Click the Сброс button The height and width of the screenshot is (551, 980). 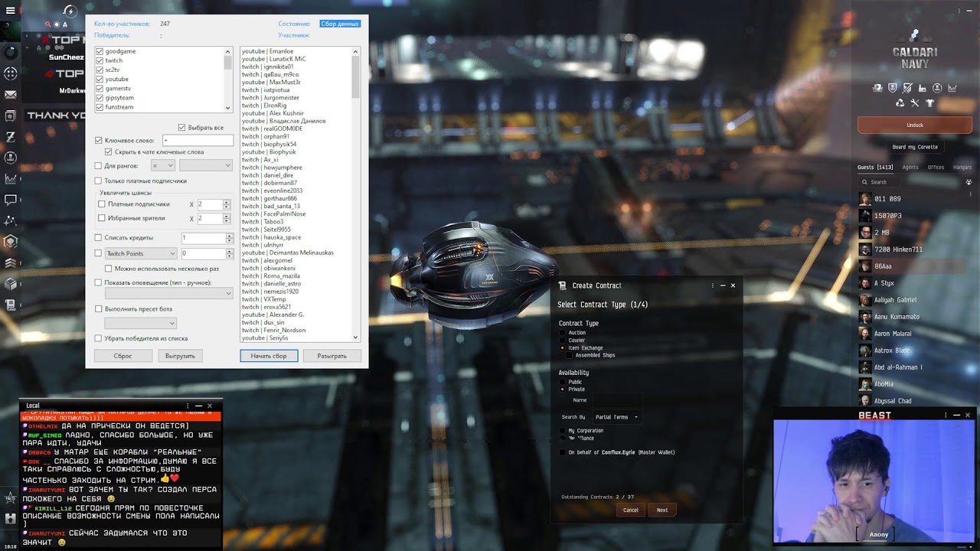click(x=122, y=356)
